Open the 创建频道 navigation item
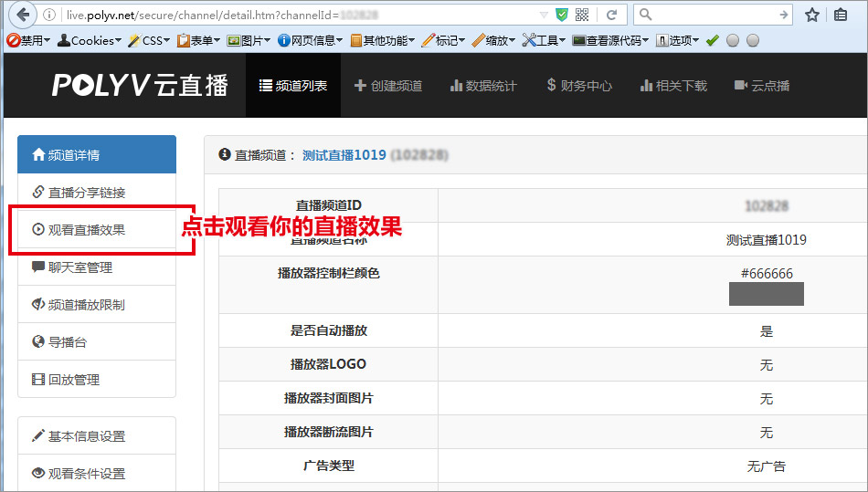 (x=388, y=86)
